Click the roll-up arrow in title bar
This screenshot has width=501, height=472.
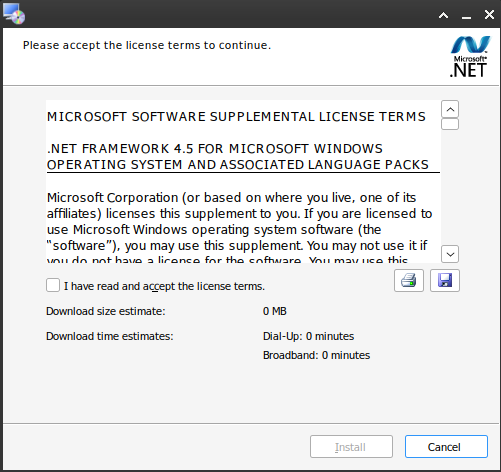tap(443, 15)
